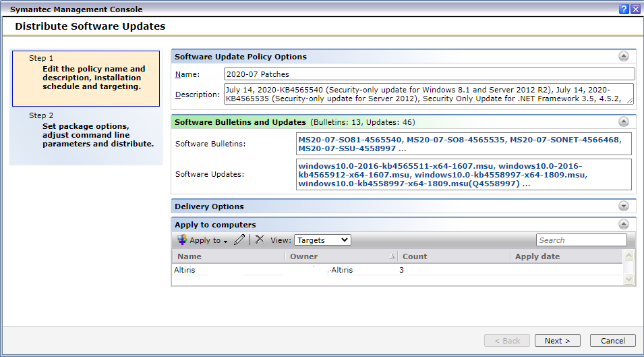The width and height of the screenshot is (644, 357).
Task: Click the Cancel button
Action: coord(613,341)
